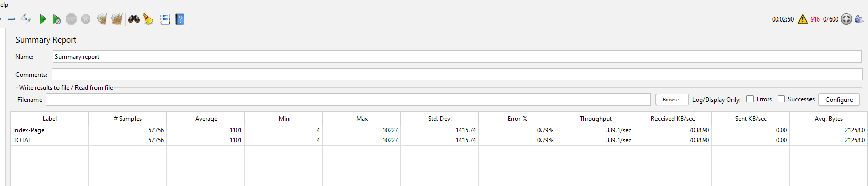This screenshot has width=868, height=186.
Task: Click into the Name field 'Summary report'
Action: (457, 56)
